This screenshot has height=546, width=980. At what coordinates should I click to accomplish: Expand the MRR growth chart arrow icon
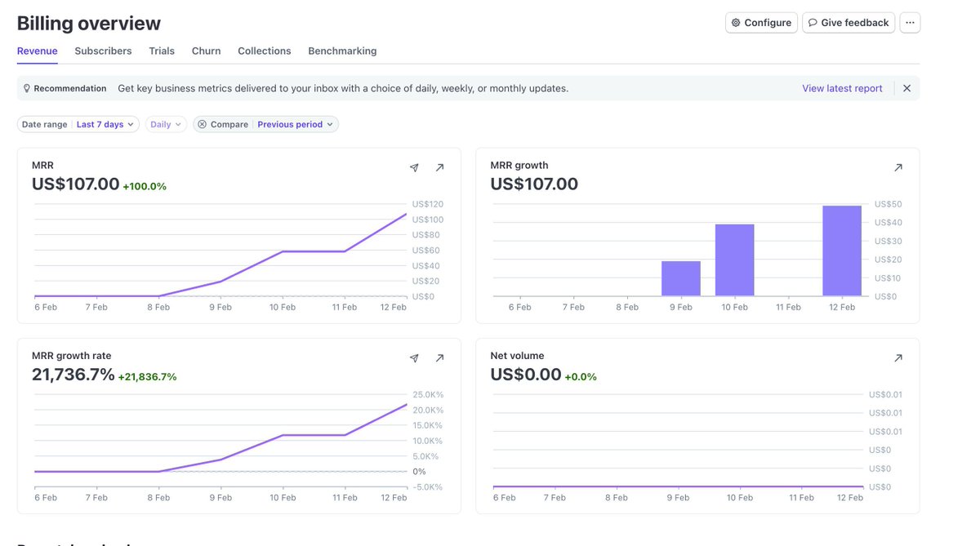coord(898,167)
